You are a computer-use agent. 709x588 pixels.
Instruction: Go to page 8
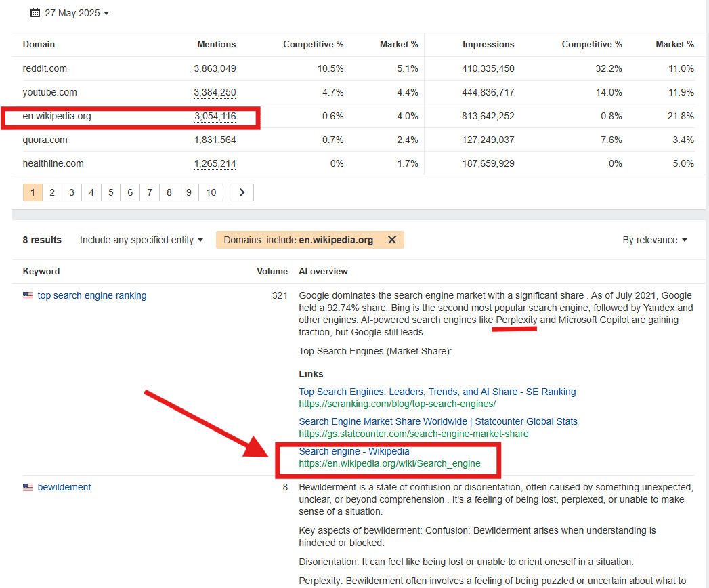[x=169, y=192]
